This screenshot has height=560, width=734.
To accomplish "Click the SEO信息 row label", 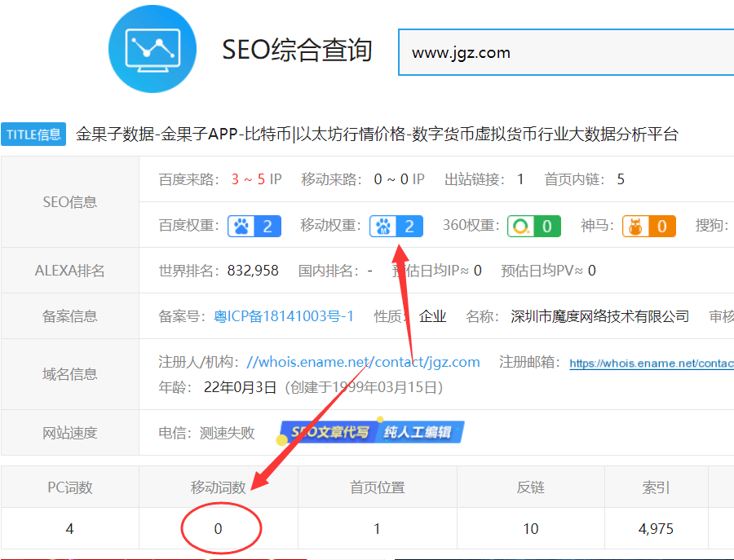I will (70, 202).
